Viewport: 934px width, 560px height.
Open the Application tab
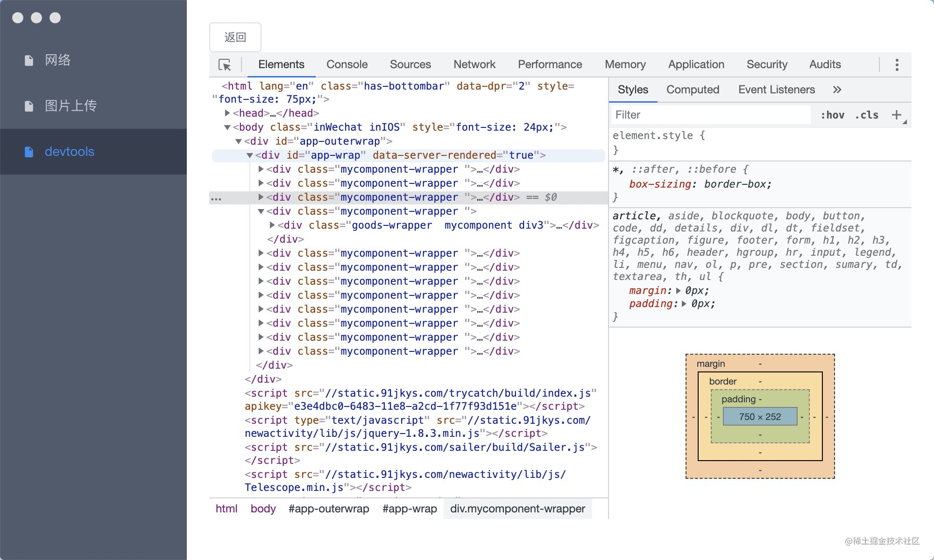(696, 64)
